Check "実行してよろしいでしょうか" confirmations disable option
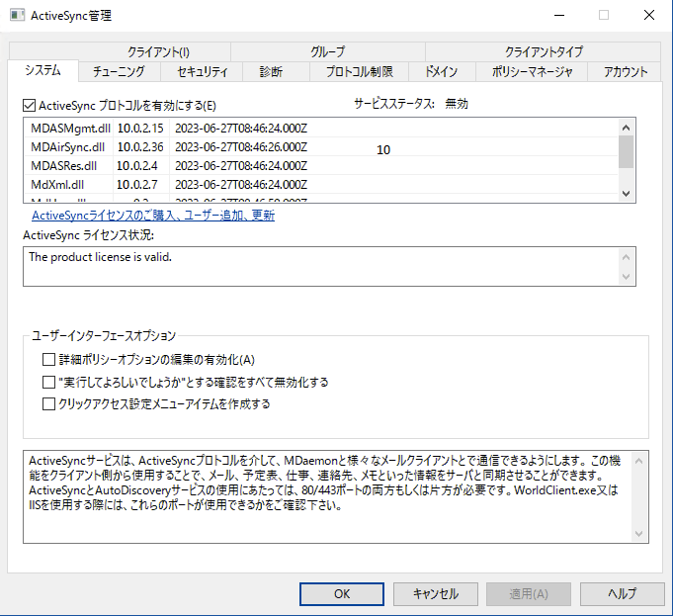Viewport: 673px width, 616px height. click(48, 382)
